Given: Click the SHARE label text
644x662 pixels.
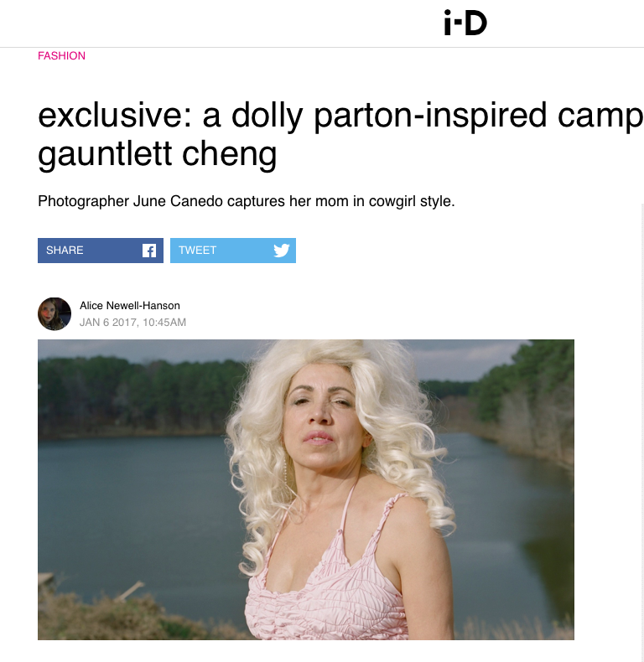Looking at the screenshot, I should pyautogui.click(x=65, y=251).
